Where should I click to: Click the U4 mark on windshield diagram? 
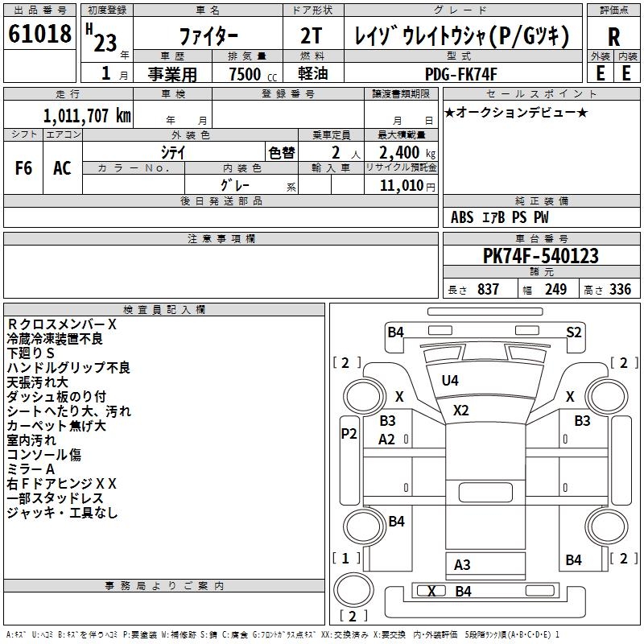tap(450, 381)
